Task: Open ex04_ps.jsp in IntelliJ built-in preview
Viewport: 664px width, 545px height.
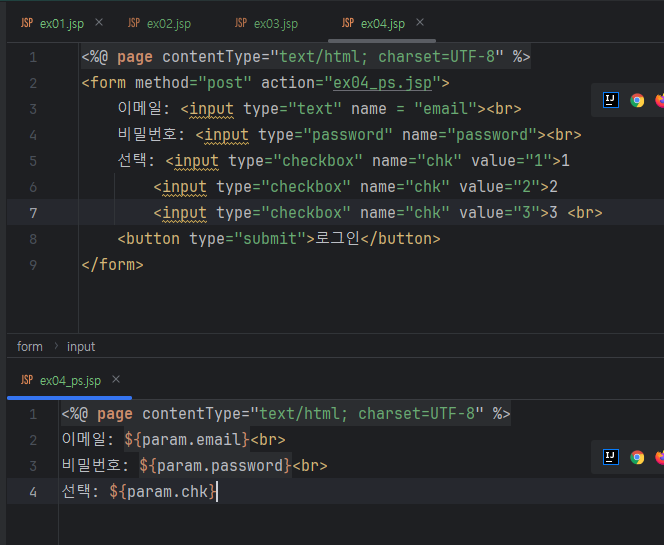Action: tap(611, 457)
